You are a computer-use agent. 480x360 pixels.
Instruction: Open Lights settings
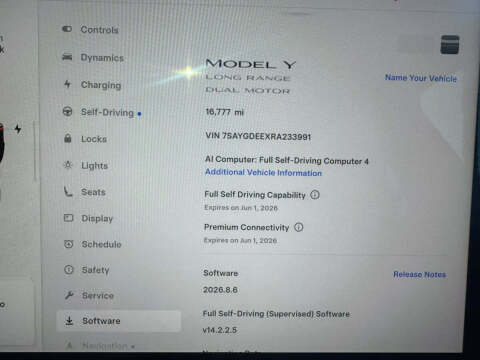95,166
